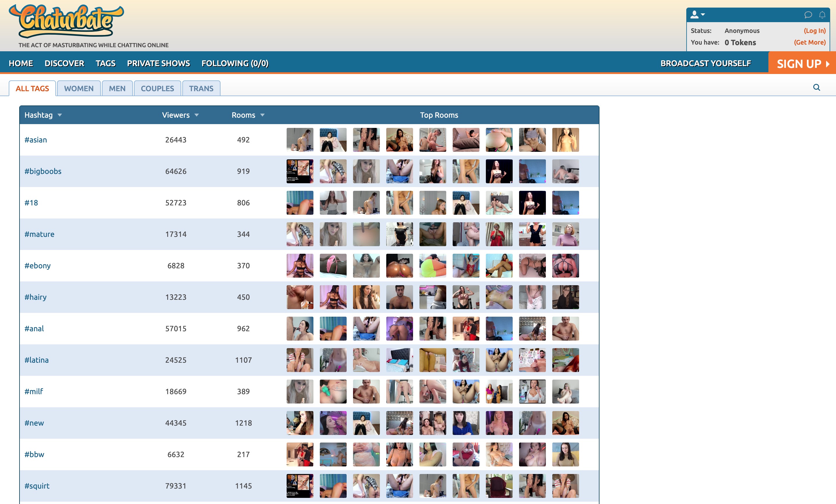Viewport: 836px width, 504px height.
Task: Open the #hairy hashtag link
Action: click(35, 297)
